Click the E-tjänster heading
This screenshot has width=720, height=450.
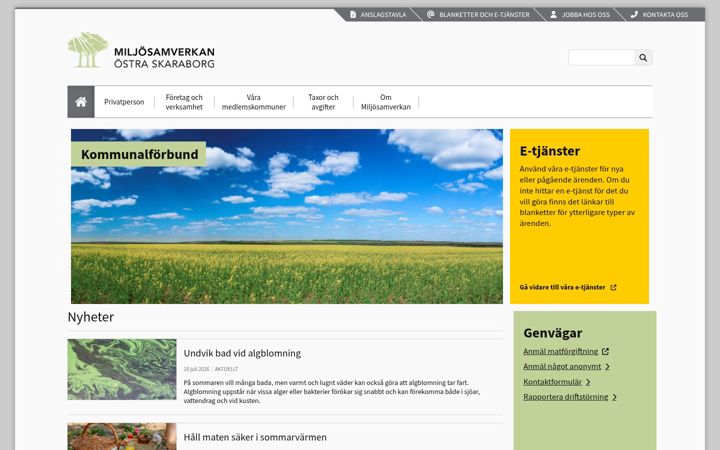point(550,151)
